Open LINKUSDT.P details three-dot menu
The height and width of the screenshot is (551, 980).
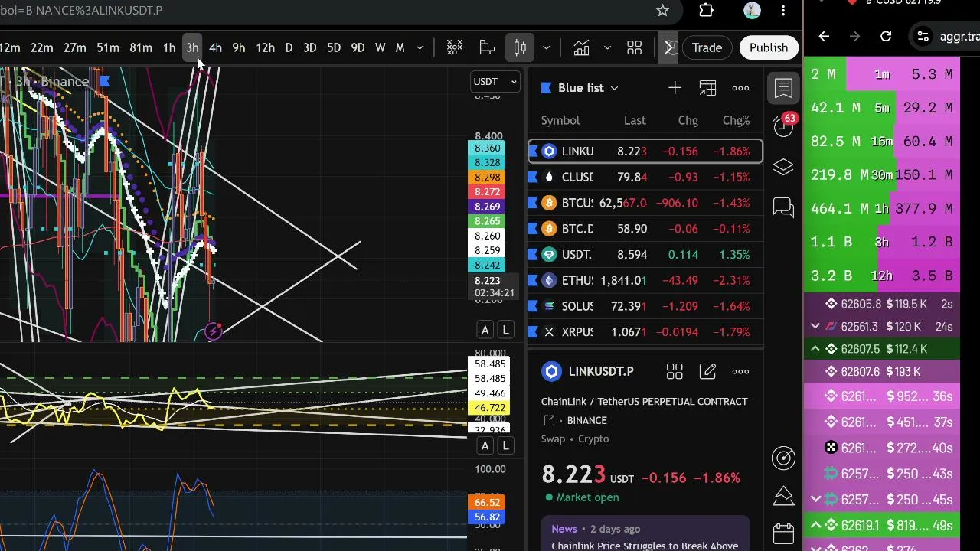point(740,372)
